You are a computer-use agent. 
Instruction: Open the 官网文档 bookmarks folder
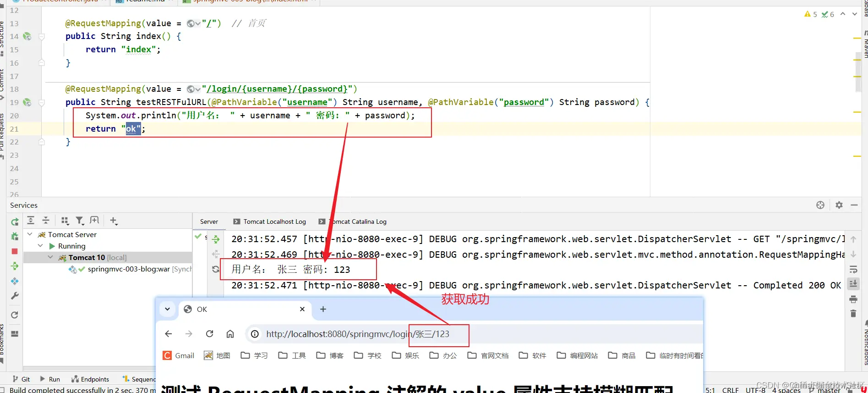coord(488,355)
